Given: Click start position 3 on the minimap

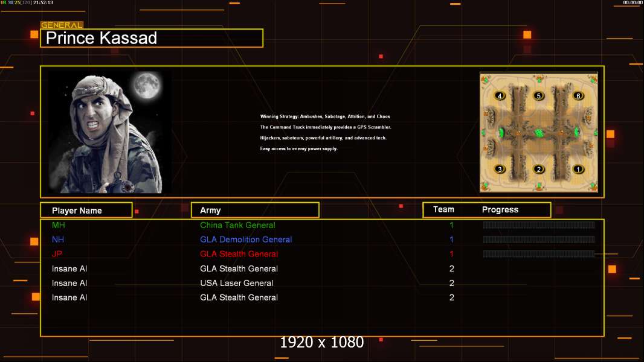Looking at the screenshot, I should pos(500,169).
